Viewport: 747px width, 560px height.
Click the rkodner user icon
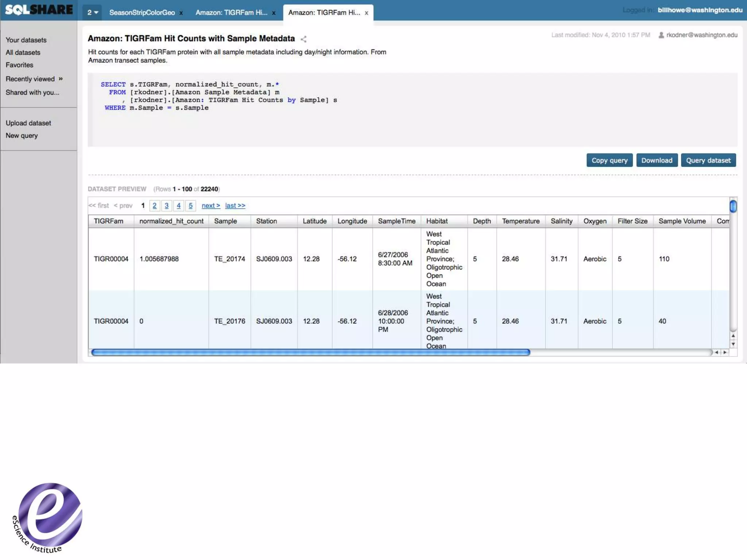coord(661,35)
